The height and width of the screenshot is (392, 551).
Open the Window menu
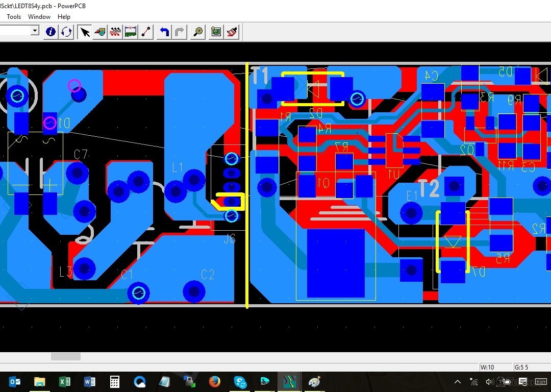tap(39, 17)
